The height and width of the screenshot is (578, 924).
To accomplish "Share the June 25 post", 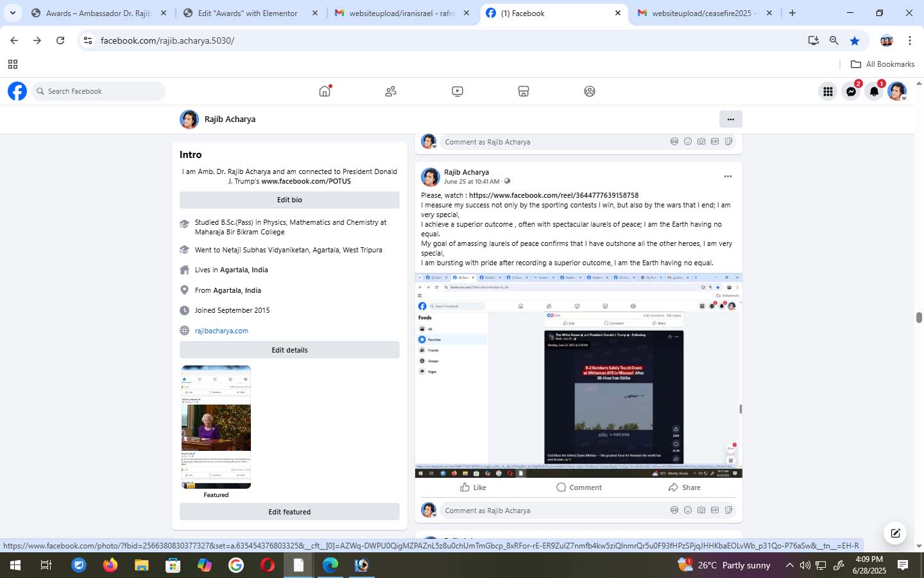I will click(684, 487).
